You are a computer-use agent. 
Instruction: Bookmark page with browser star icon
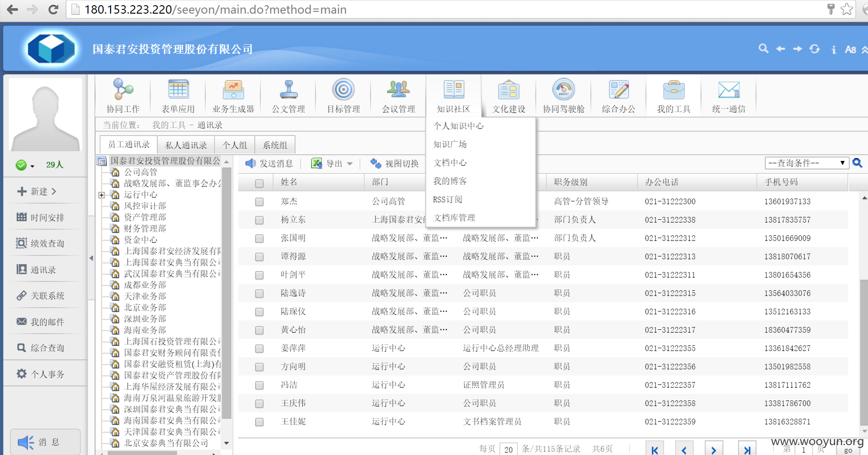tap(847, 9)
